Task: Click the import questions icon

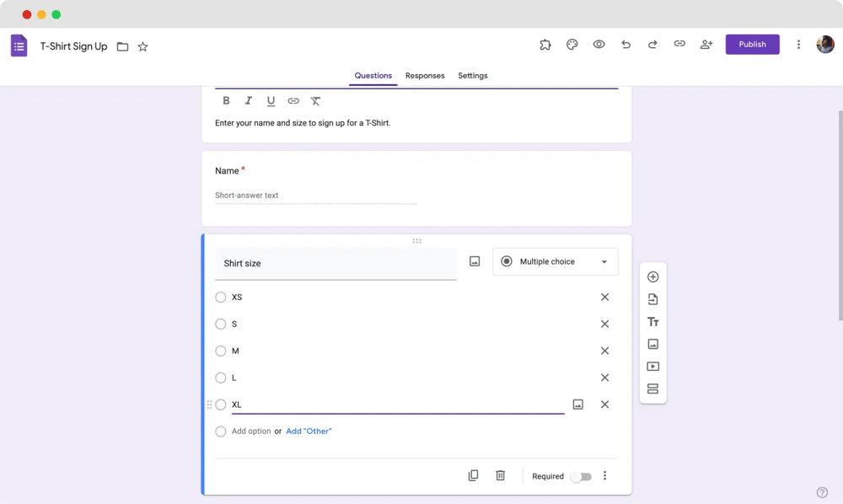Action: pos(652,299)
